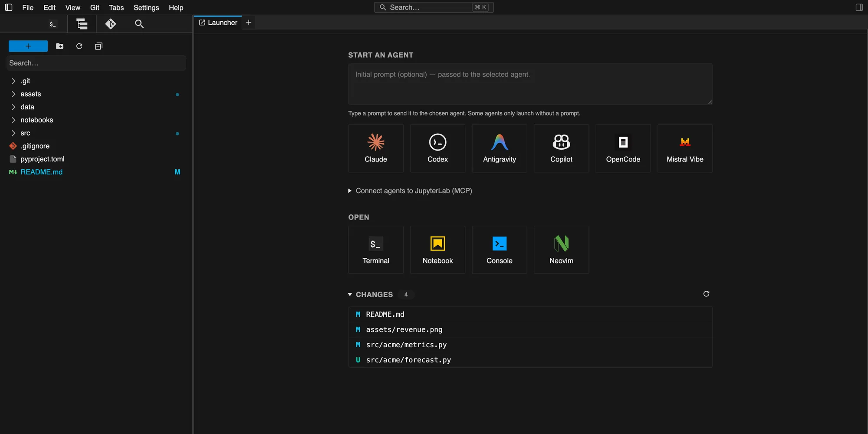Screen dimensions: 868x434
Task: Collapse all folders icon in file browser
Action: 99,46
